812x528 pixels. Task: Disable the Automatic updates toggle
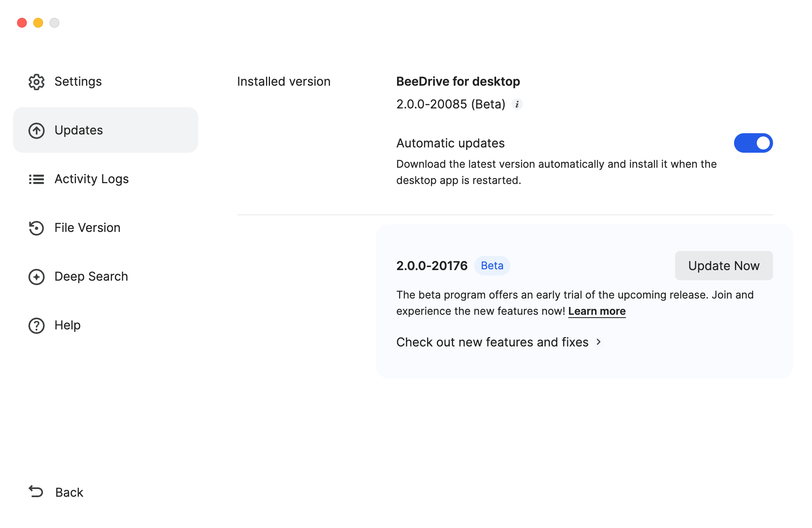753,143
